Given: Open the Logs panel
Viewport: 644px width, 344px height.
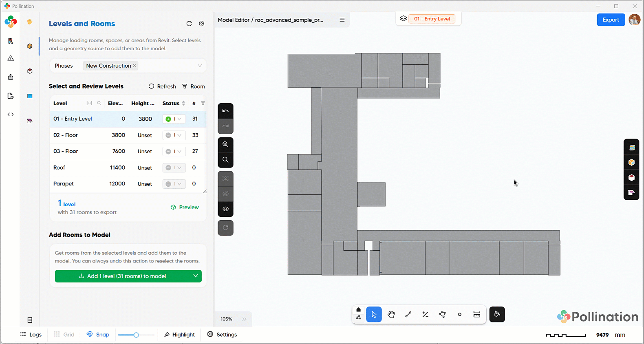Looking at the screenshot, I should [31, 335].
